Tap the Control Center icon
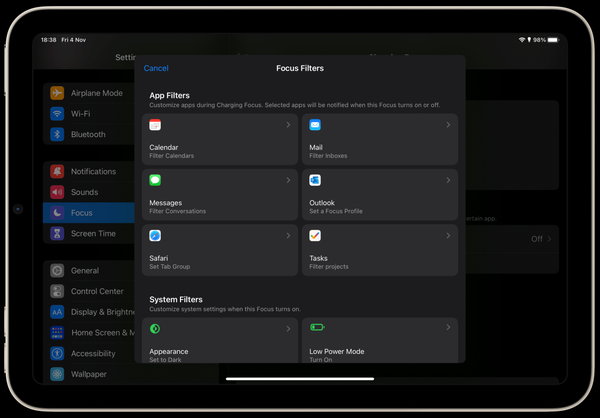The image size is (600, 418). pyautogui.click(x=57, y=291)
